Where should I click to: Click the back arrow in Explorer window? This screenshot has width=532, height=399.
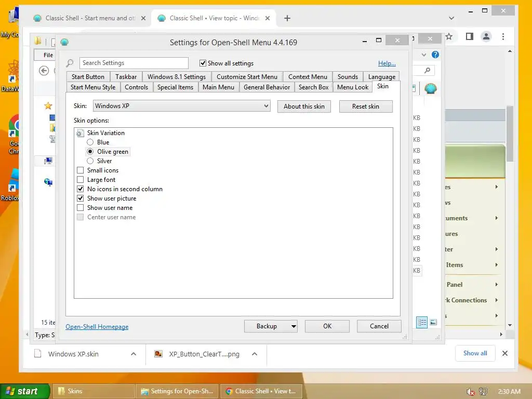pyautogui.click(x=44, y=71)
